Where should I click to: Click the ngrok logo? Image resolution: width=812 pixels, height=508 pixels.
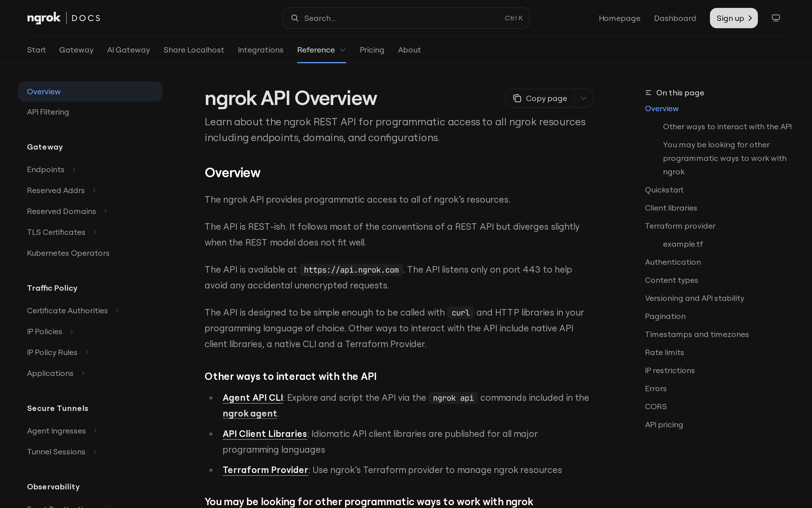pos(44,18)
